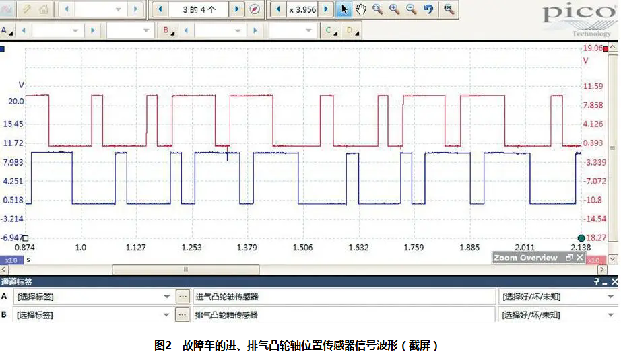Image resolution: width=621 pixels, height=364 pixels.
Task: Click the horizontal scrollbar thumb
Action: [186, 269]
